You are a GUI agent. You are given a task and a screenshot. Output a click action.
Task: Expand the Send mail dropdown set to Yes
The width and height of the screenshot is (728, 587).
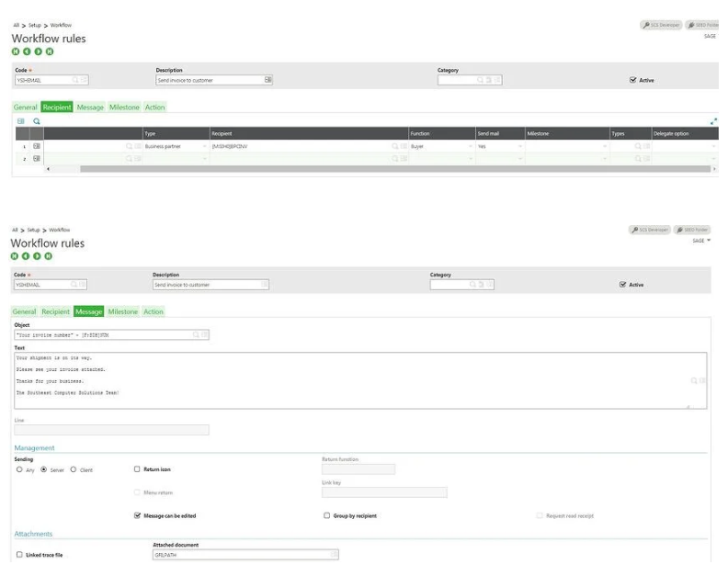point(519,146)
